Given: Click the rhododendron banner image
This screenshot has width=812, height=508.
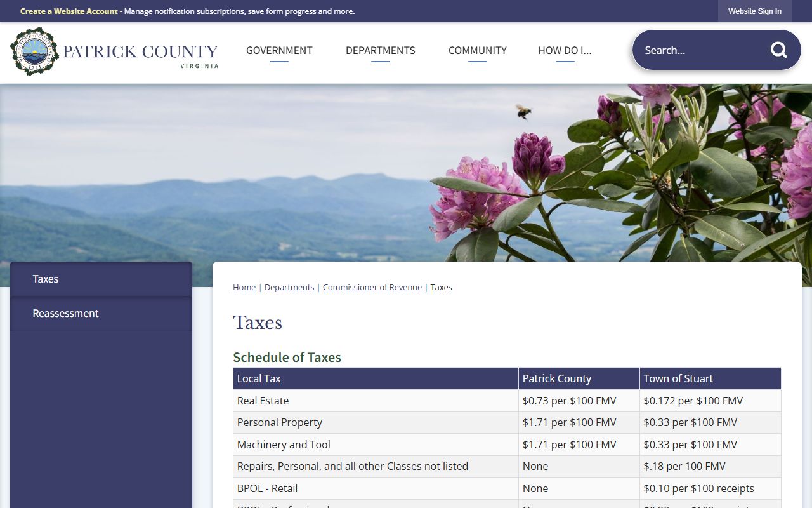Looking at the screenshot, I should click(406, 173).
